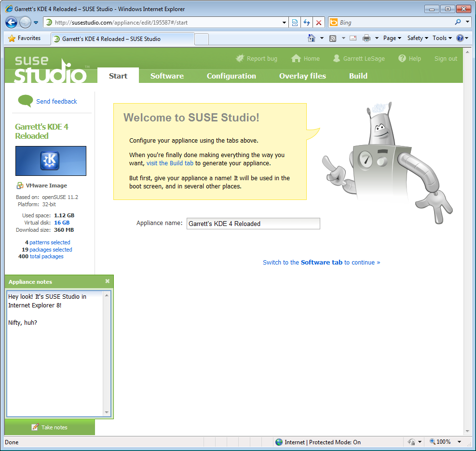
Task: Expand the address bar URL history dropdown
Action: [x=284, y=23]
